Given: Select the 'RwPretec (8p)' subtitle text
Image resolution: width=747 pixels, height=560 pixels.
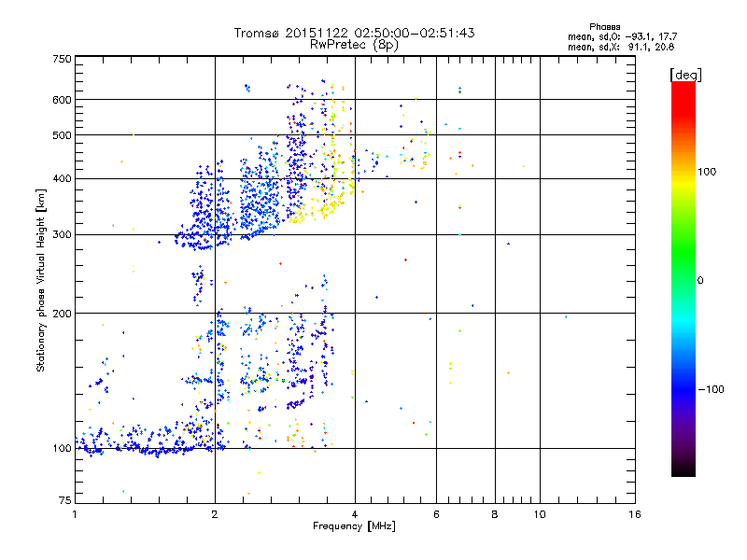Looking at the screenshot, I should pos(354,45).
